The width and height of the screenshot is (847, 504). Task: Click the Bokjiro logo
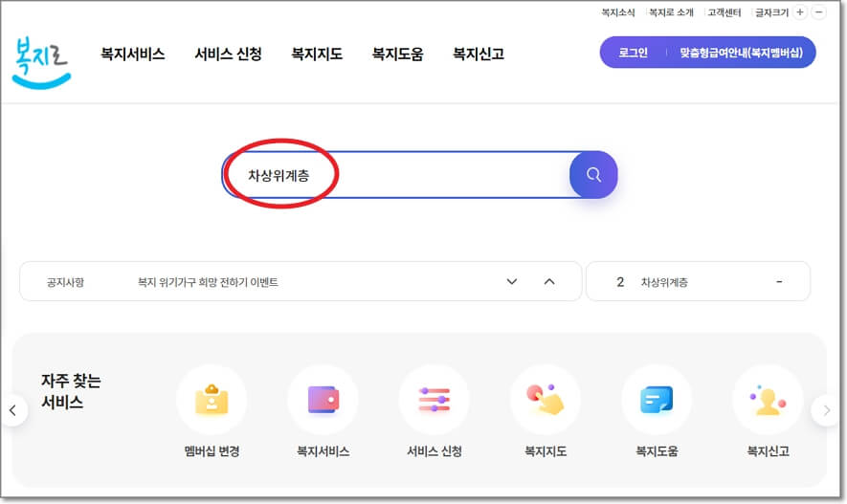[x=41, y=62]
